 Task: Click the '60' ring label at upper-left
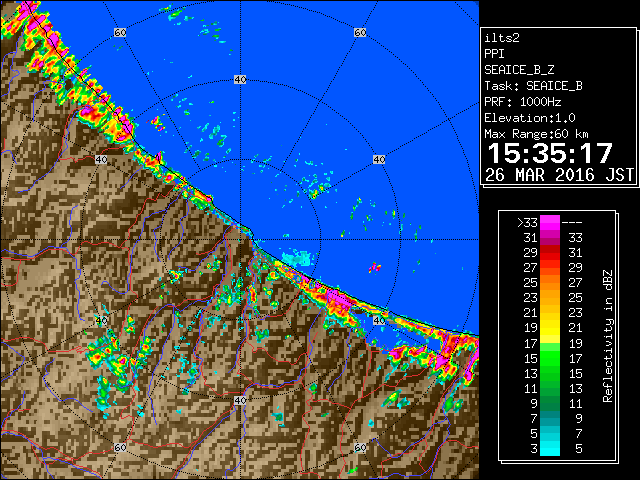tap(120, 32)
